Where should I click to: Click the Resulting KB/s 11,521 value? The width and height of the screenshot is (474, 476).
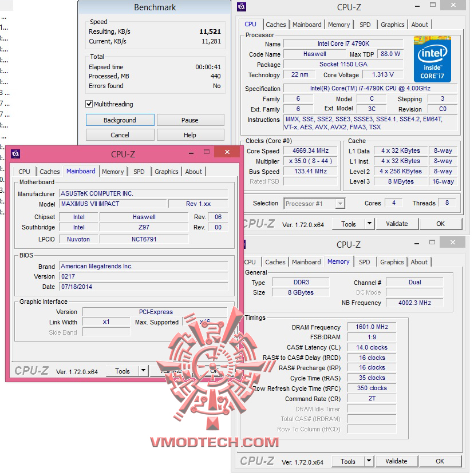(x=210, y=31)
